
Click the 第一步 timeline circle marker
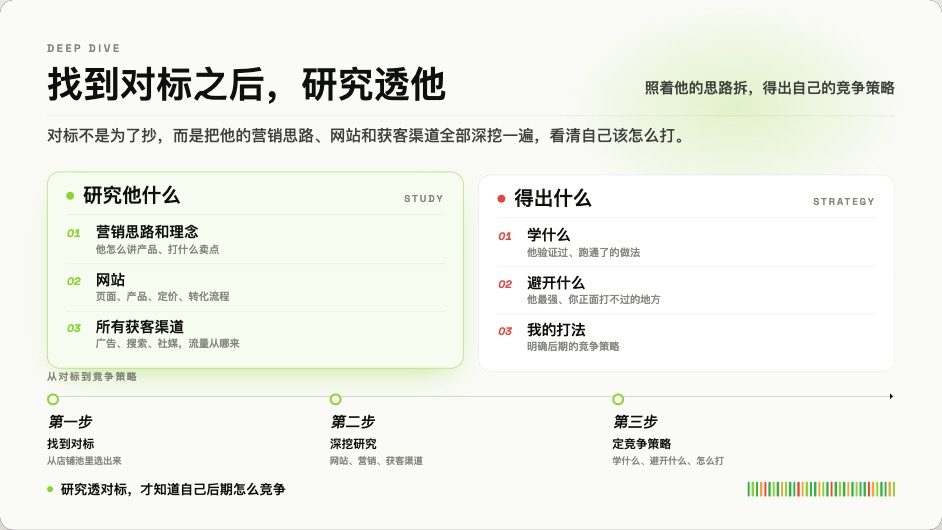(x=53, y=399)
